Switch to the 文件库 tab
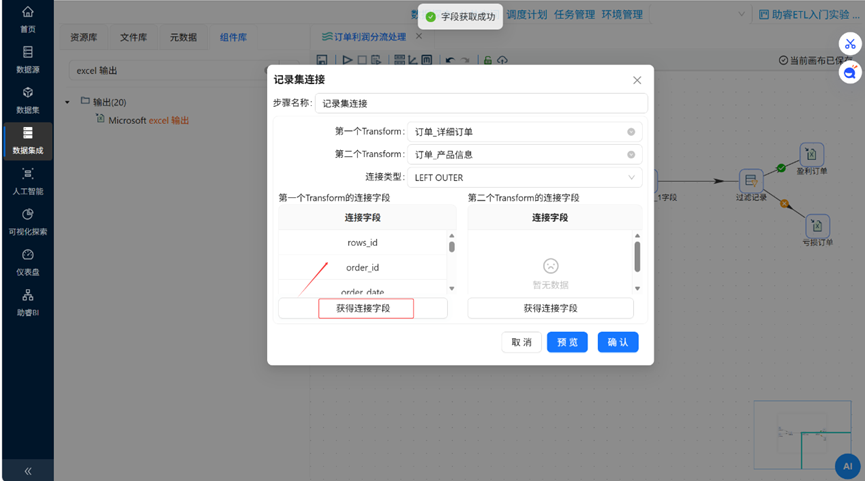 (134, 38)
